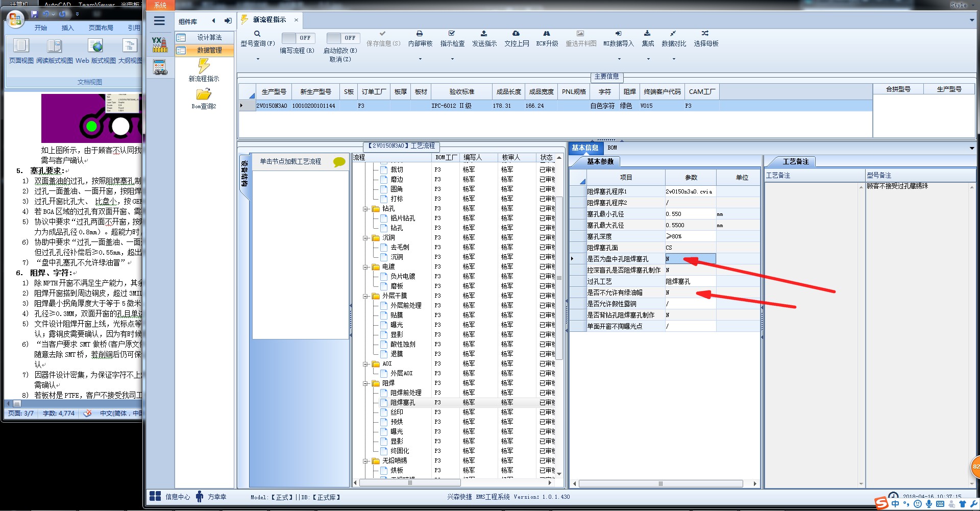Click the 发送指示 upload icon
Viewport: 980px width, 511px height.
click(x=484, y=33)
